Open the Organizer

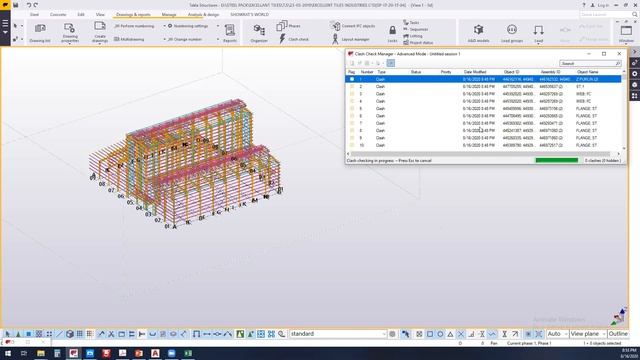(x=259, y=33)
